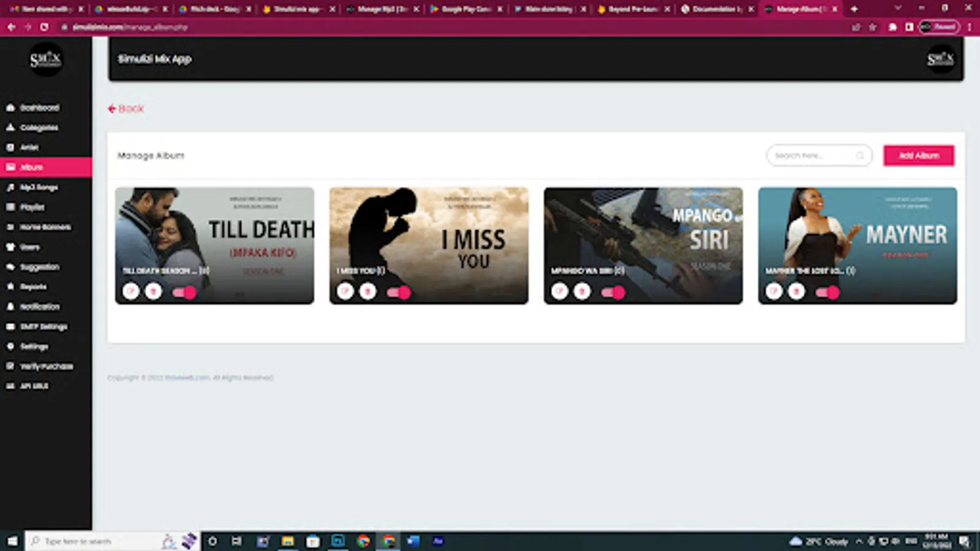980x551 pixels.
Task: Click the SMIX logo in the sidebar
Action: (x=46, y=59)
